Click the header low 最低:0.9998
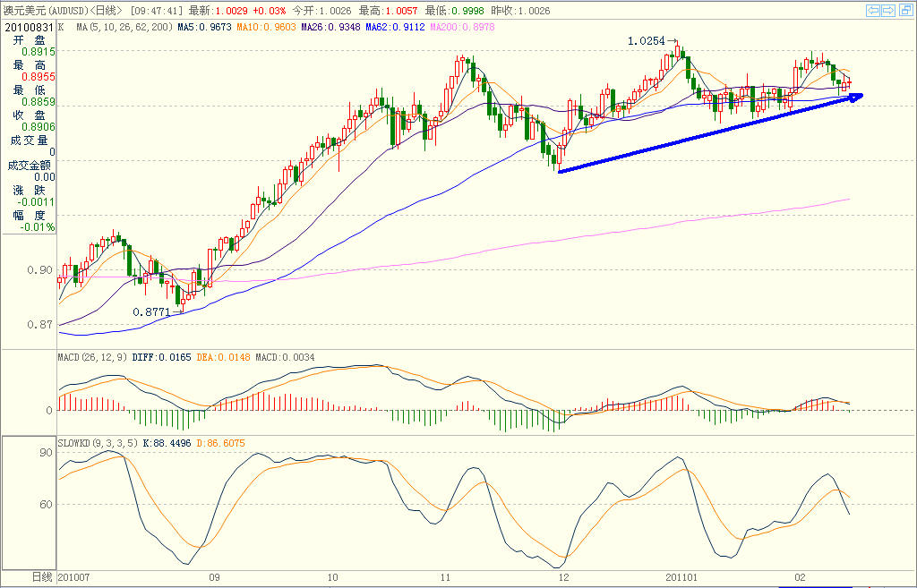917x588 pixels. 455,11
